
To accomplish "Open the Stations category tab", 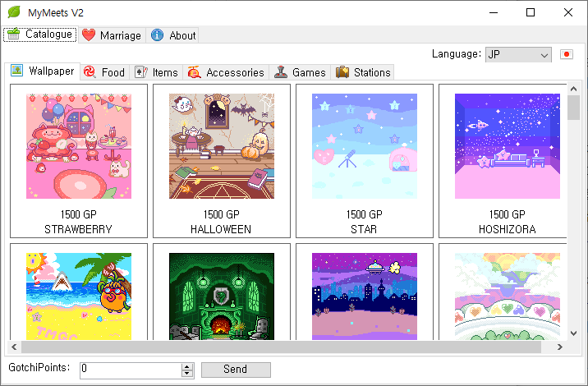I will click(x=363, y=72).
